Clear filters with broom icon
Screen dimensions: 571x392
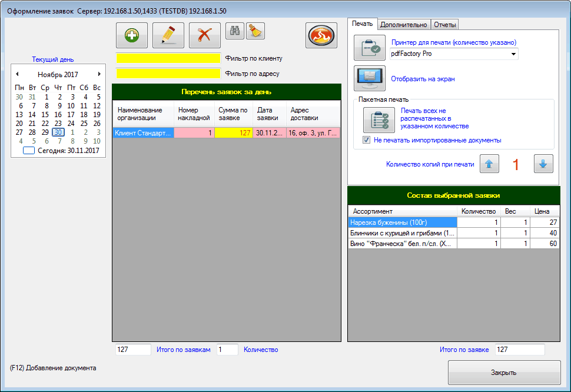pyautogui.click(x=255, y=31)
